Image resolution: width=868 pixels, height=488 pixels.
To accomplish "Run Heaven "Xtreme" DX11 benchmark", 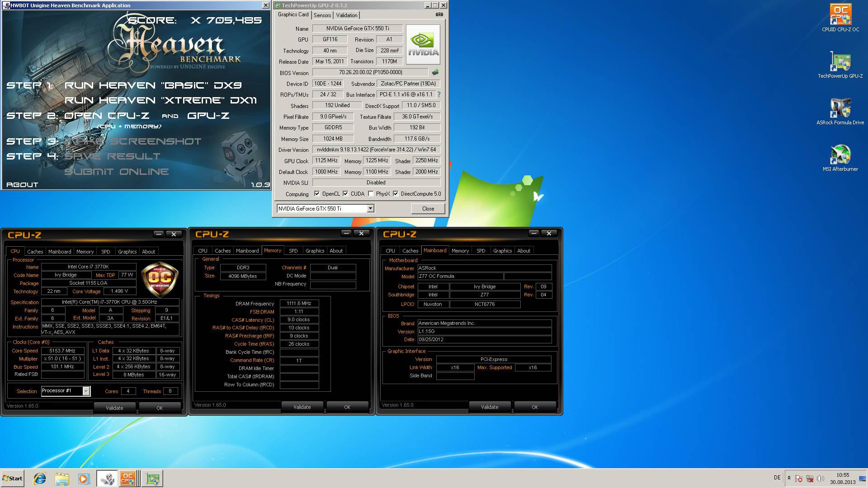I will click(160, 100).
